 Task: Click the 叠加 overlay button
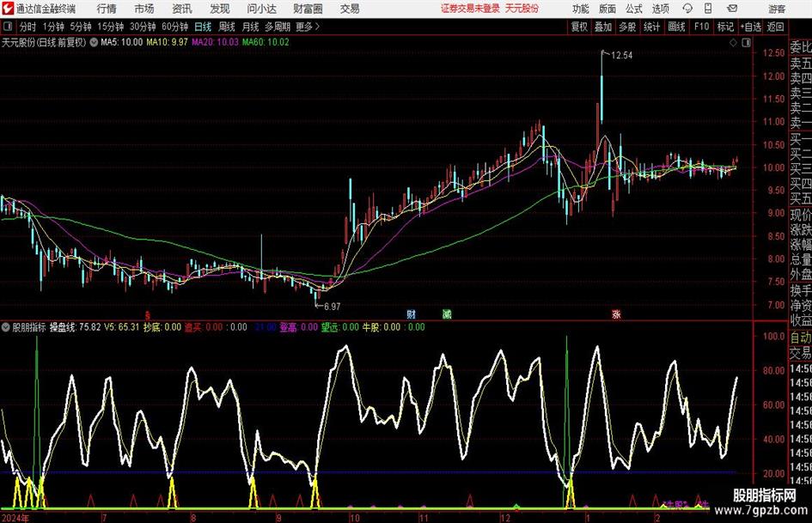(x=603, y=27)
